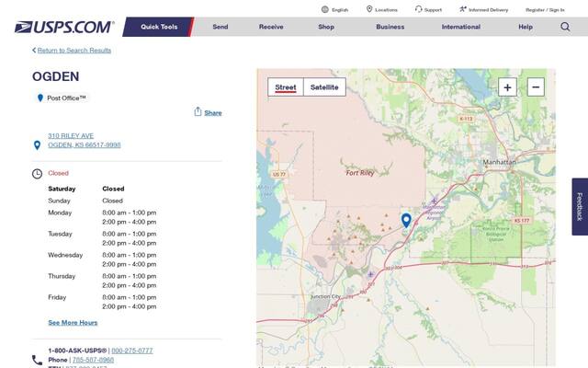Screen dimensions: 588x368
Task: Click the 1-800-ASK-USPS® text
Action: point(77,351)
